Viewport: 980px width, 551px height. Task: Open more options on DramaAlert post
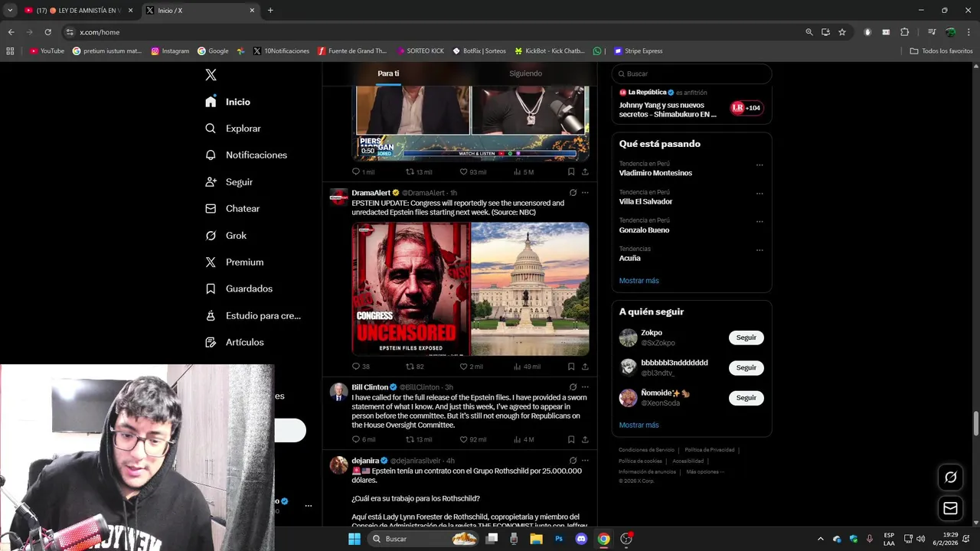585,193
